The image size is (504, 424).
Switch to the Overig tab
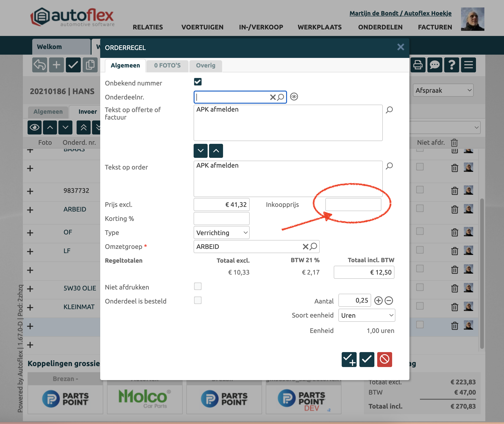205,65
